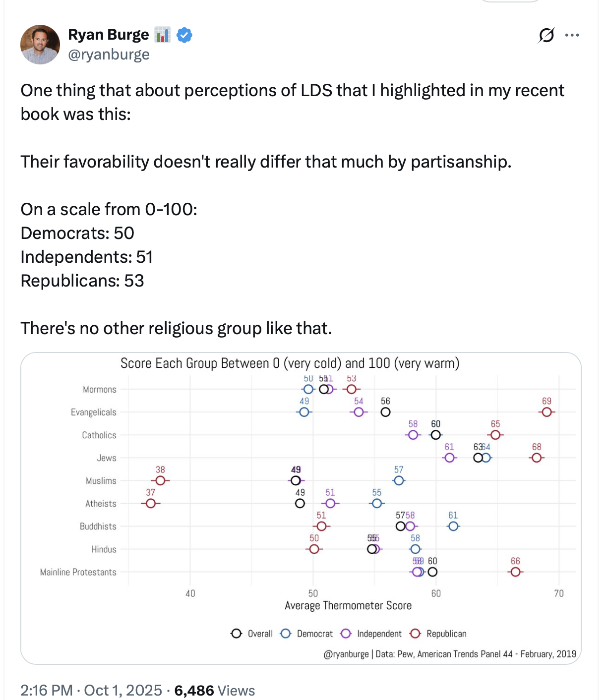Click the Overall 56 marker on Evangelicals row

pyautogui.click(x=385, y=412)
